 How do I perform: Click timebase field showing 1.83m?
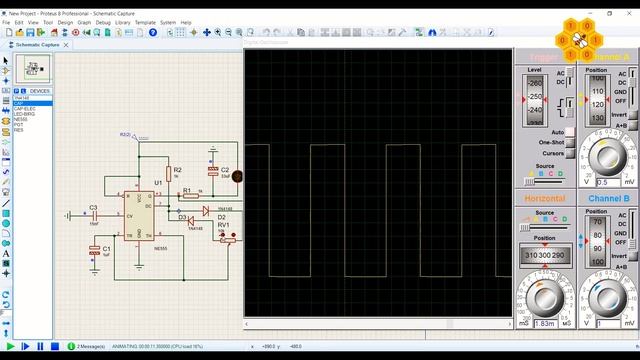546,324
